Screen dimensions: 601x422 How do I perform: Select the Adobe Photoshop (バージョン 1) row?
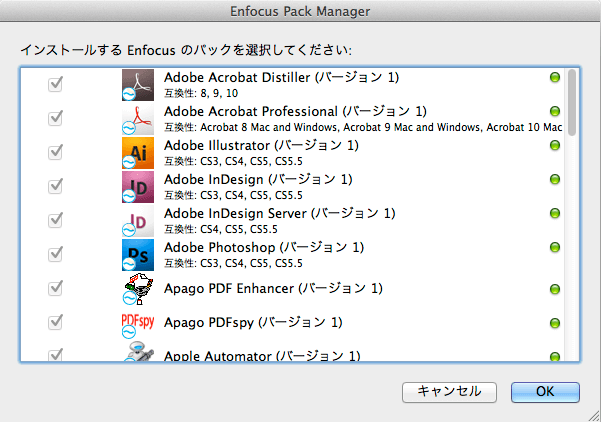292,255
